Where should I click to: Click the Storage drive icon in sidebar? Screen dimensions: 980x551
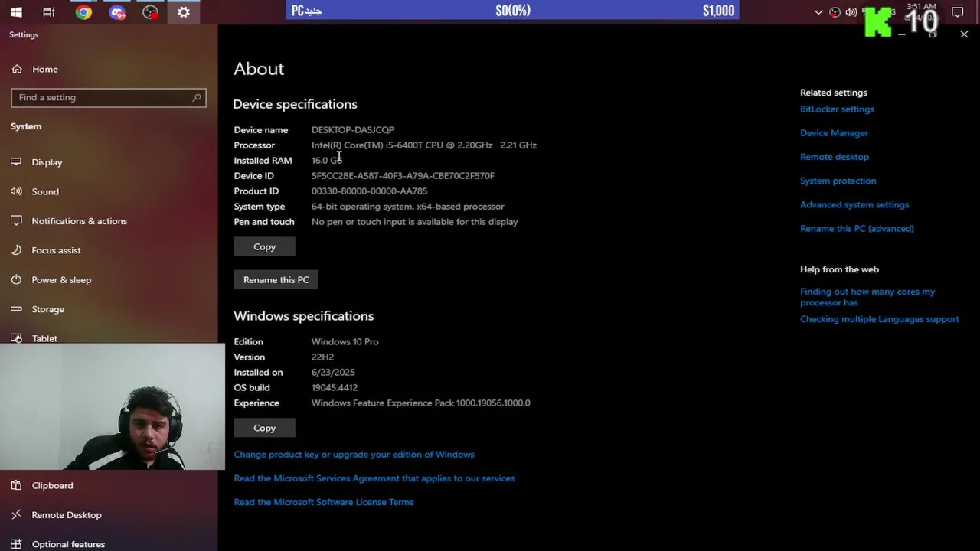click(16, 309)
